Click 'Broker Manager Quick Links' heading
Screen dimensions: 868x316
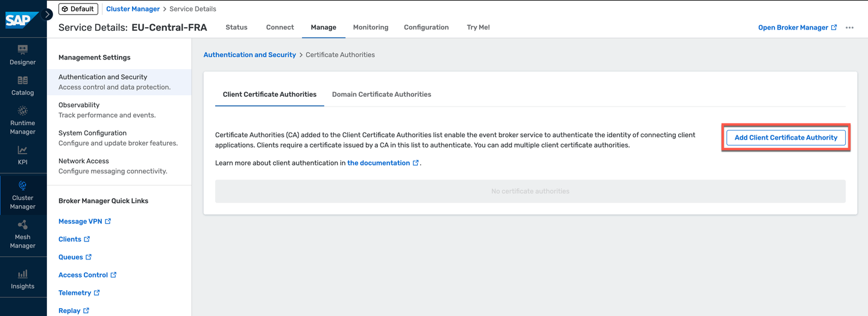[103, 201]
